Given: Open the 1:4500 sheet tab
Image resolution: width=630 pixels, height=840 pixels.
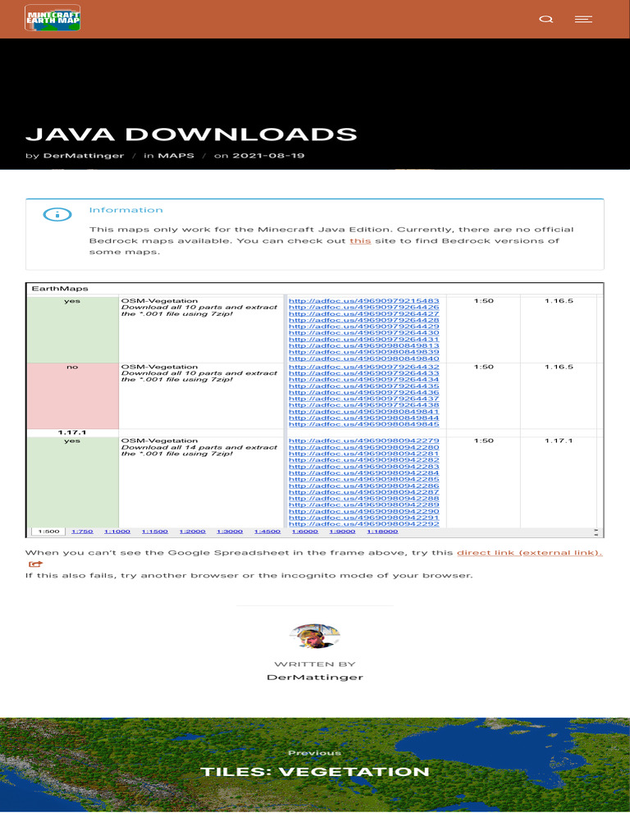Looking at the screenshot, I should coord(267,532).
